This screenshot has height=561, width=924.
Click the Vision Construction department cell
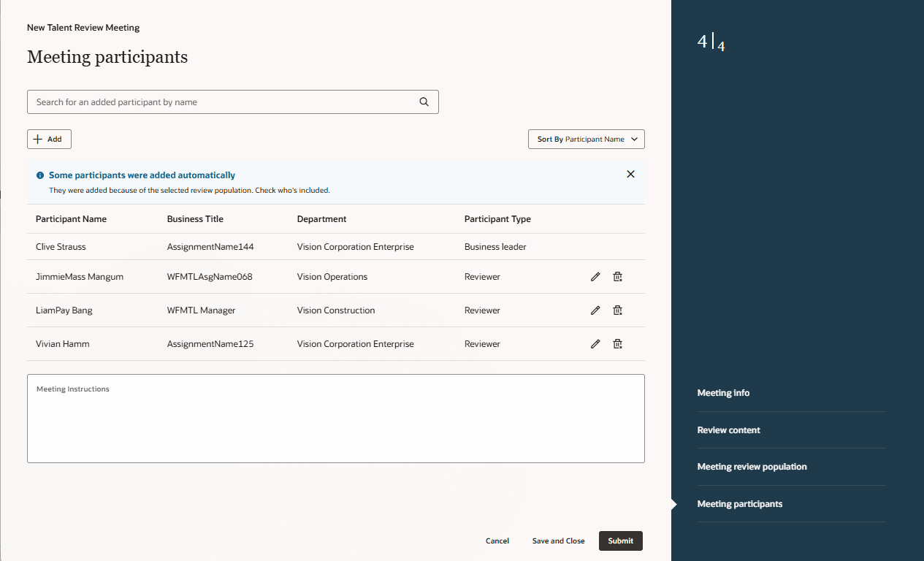pyautogui.click(x=336, y=310)
